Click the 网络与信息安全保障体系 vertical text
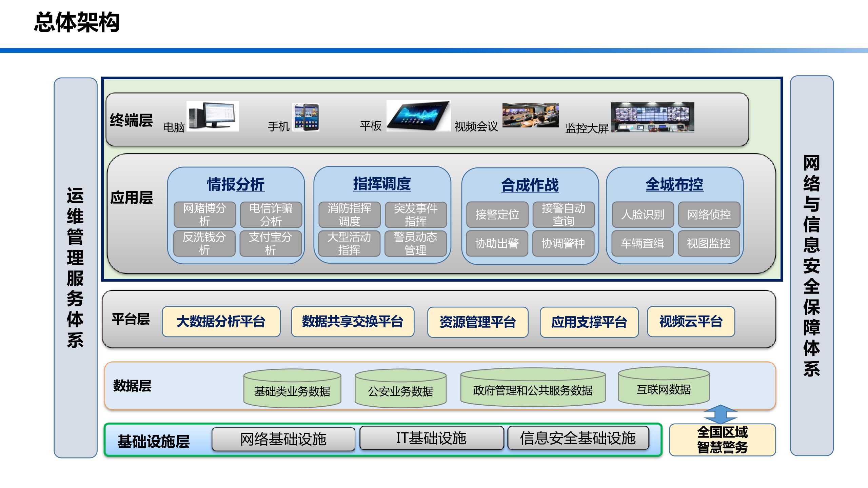 812,266
